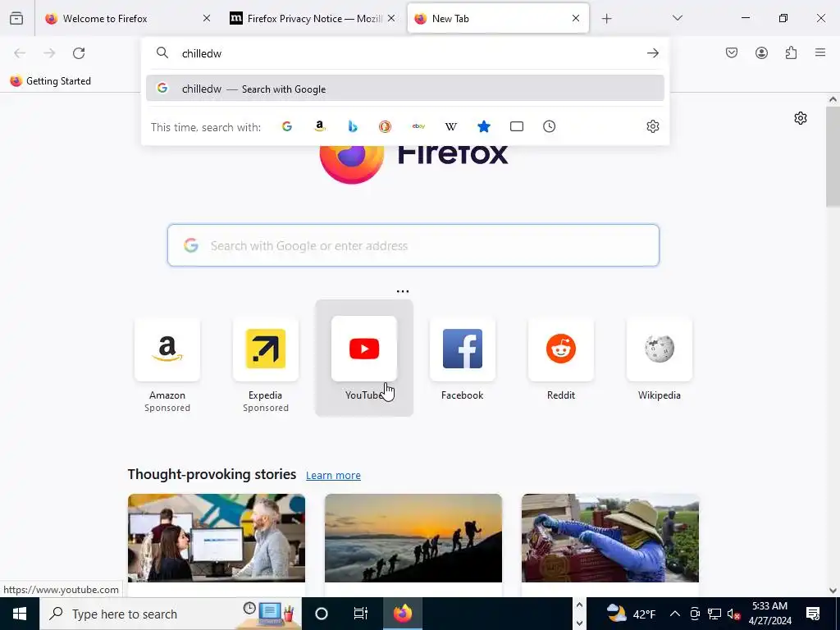Click the scrollbar up arrow

833,99
